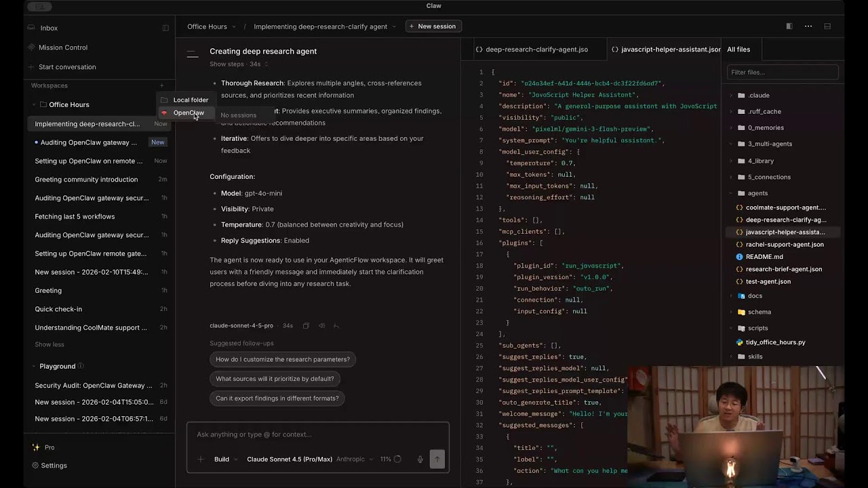Click Show less in workspace list

50,344
